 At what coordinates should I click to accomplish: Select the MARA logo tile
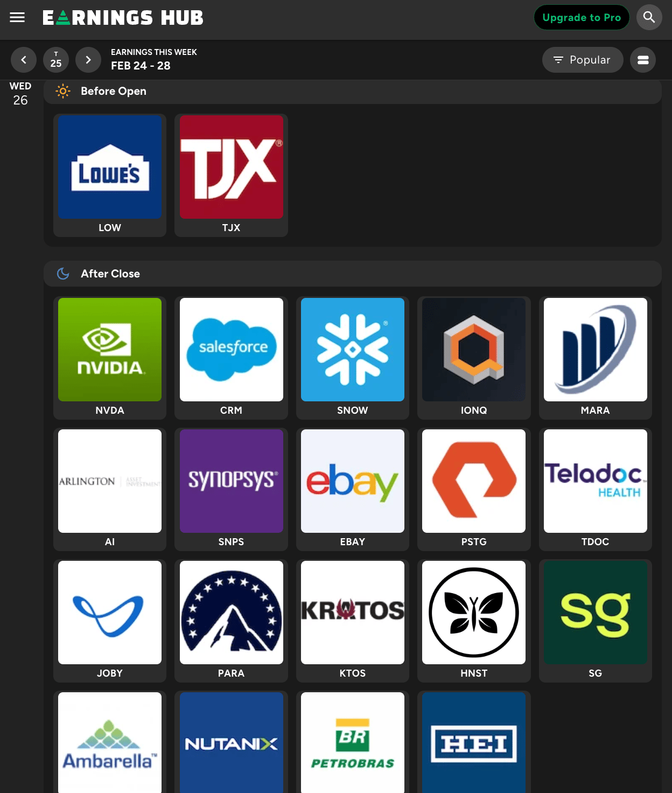pyautogui.click(x=596, y=350)
